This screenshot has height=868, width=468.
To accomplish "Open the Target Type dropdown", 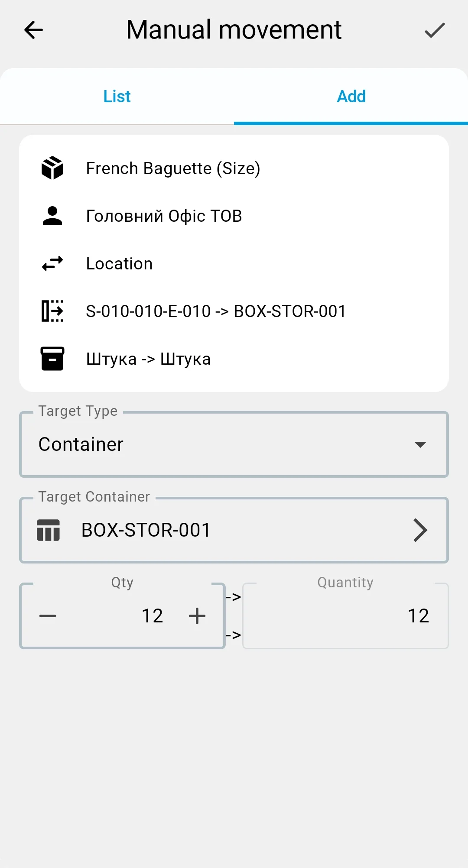I will (x=234, y=444).
